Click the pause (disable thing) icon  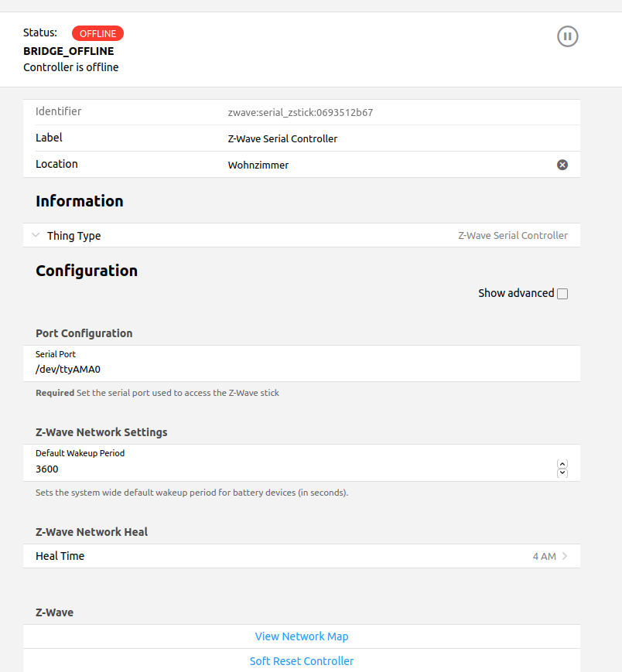coord(568,36)
